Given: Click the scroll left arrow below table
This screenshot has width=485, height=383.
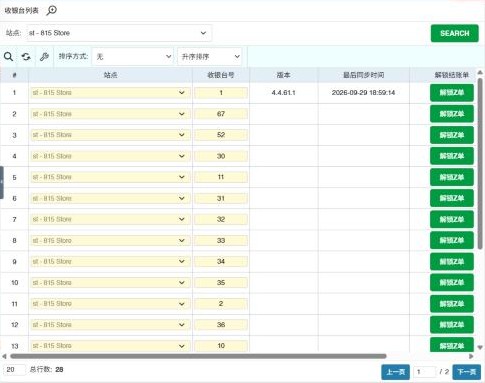Looking at the screenshot, I should click(4, 356).
